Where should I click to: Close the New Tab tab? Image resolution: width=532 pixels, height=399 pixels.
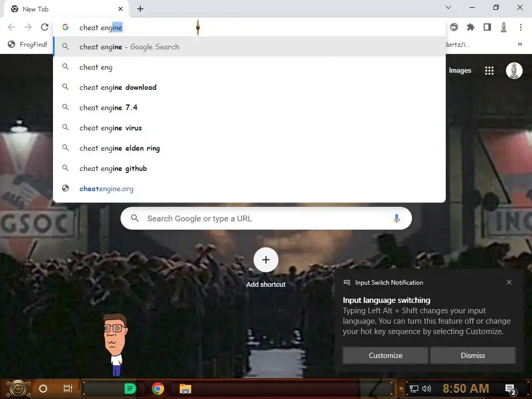121,9
